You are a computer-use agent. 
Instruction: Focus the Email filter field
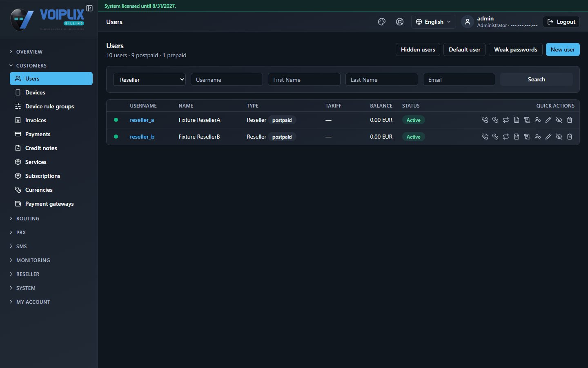459,79
